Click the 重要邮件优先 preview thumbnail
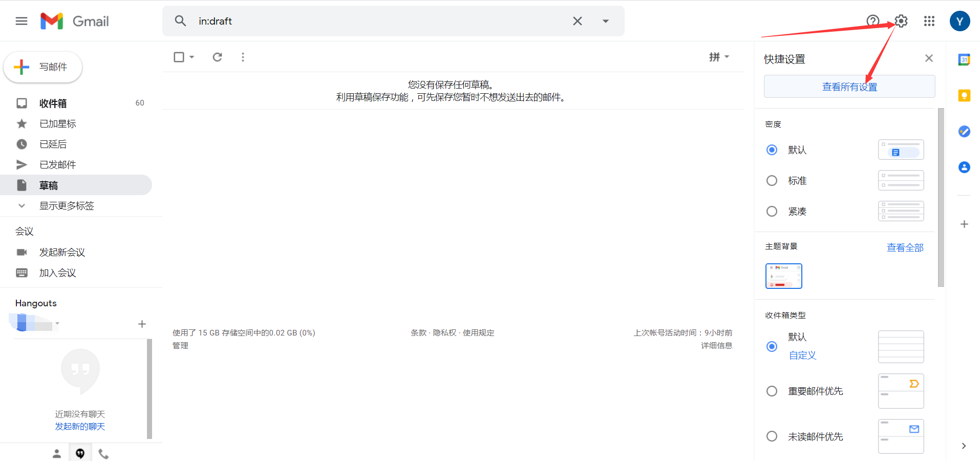 tap(901, 391)
